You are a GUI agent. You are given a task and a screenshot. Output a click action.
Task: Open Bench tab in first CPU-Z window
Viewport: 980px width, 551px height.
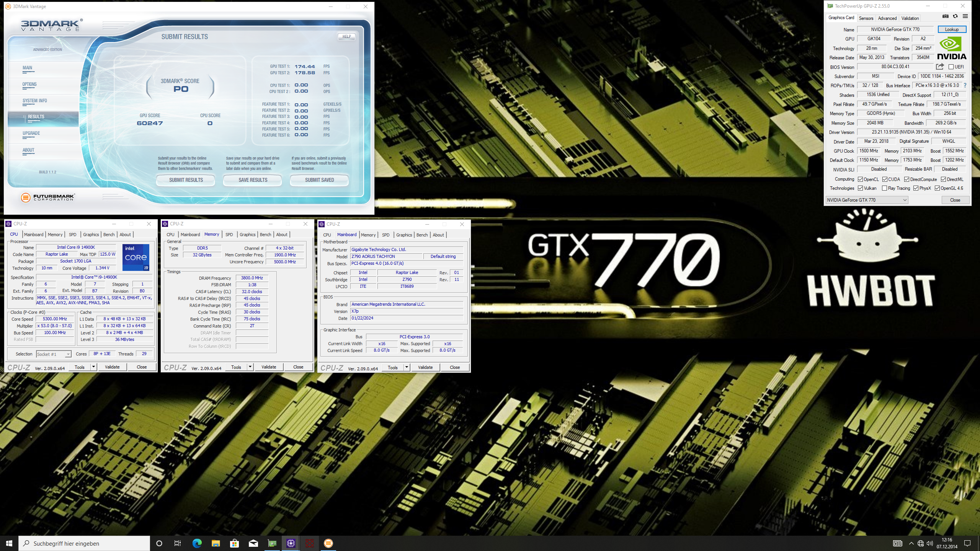tap(109, 235)
